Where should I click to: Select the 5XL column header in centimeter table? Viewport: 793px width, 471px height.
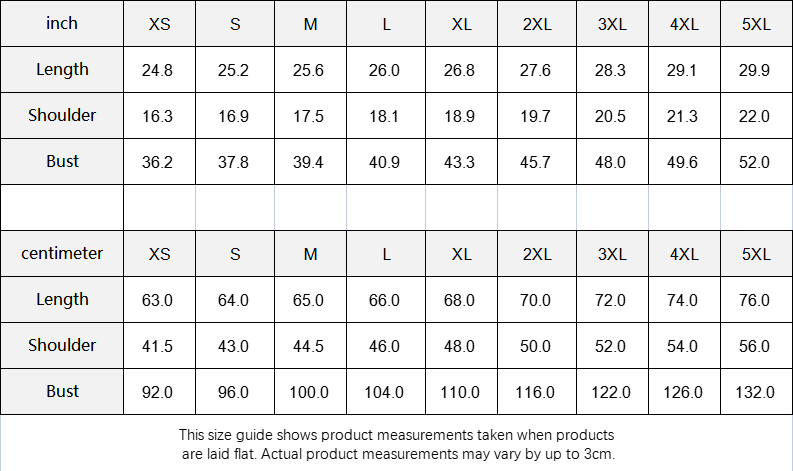[x=756, y=253]
